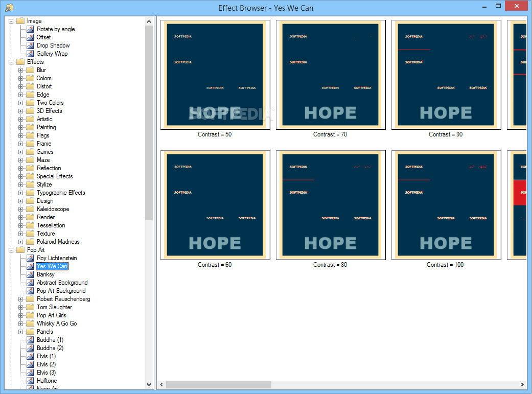Click the Pop Art Background effect icon
This screenshot has width=532, height=394.
click(x=30, y=291)
